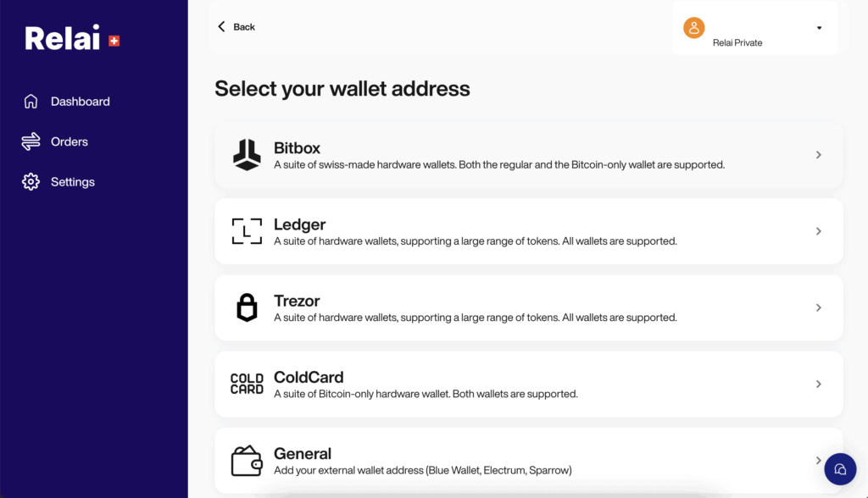Click the ColdCard logo icon
Screen dimensions: 868x498
tap(247, 384)
